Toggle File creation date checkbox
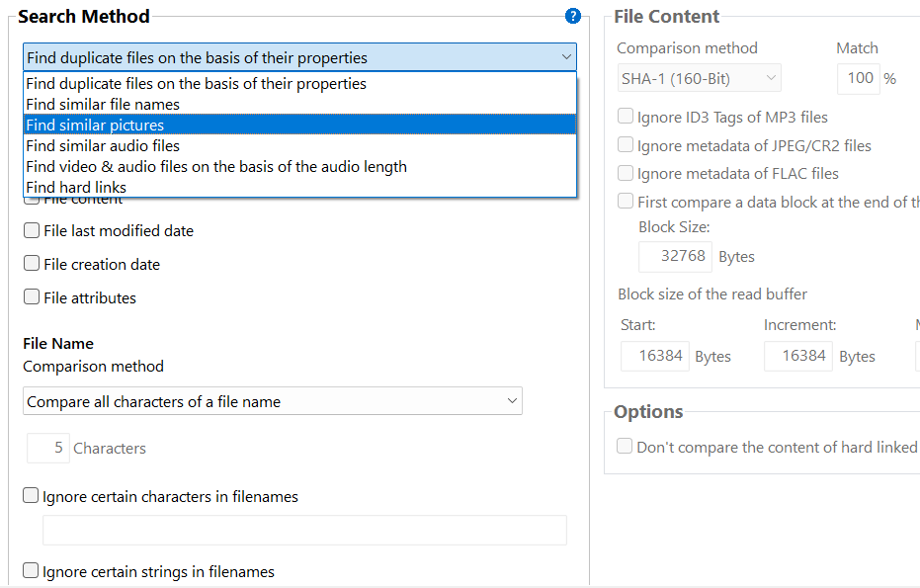 (32, 264)
